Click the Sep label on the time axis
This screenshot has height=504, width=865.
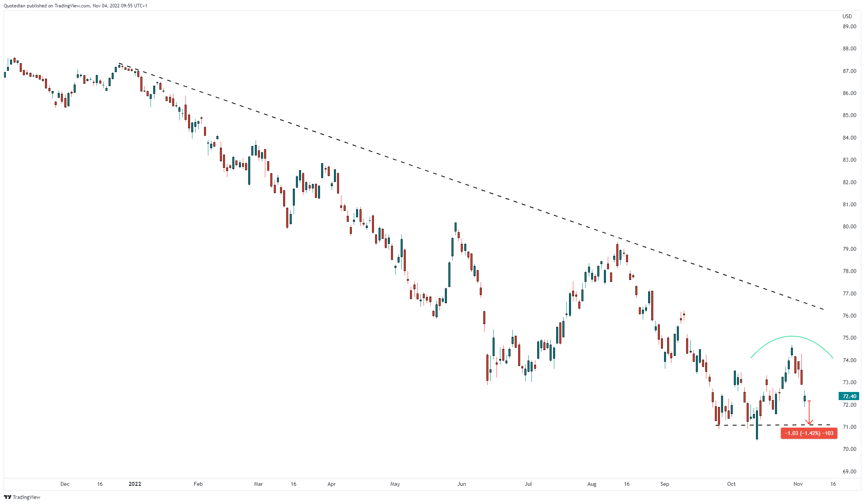[665, 484]
